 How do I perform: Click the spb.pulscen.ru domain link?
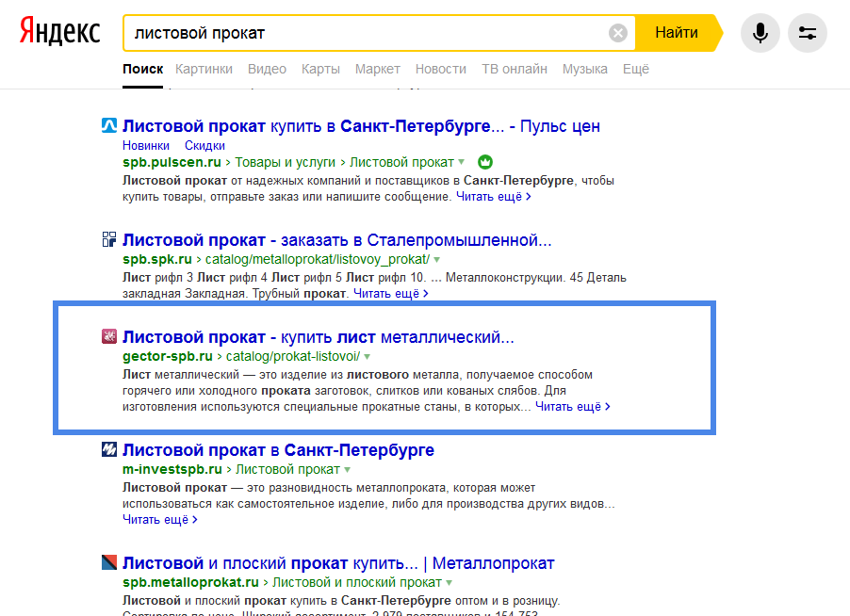(172, 162)
